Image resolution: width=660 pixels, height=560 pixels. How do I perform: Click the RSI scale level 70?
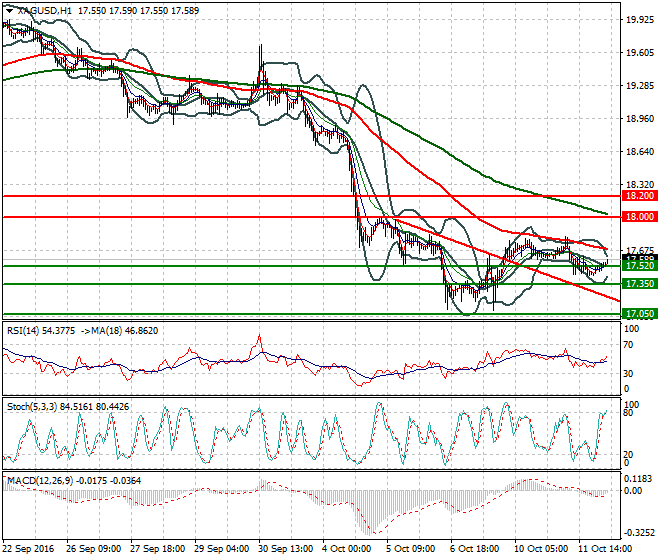tap(628, 345)
